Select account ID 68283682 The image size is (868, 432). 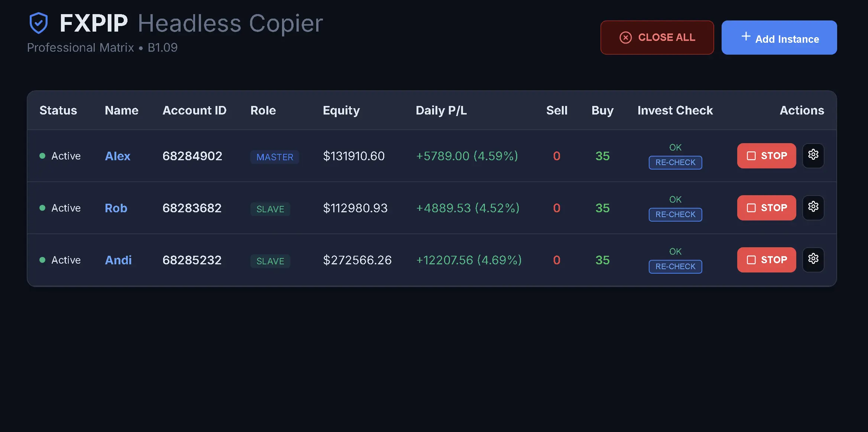coord(192,208)
